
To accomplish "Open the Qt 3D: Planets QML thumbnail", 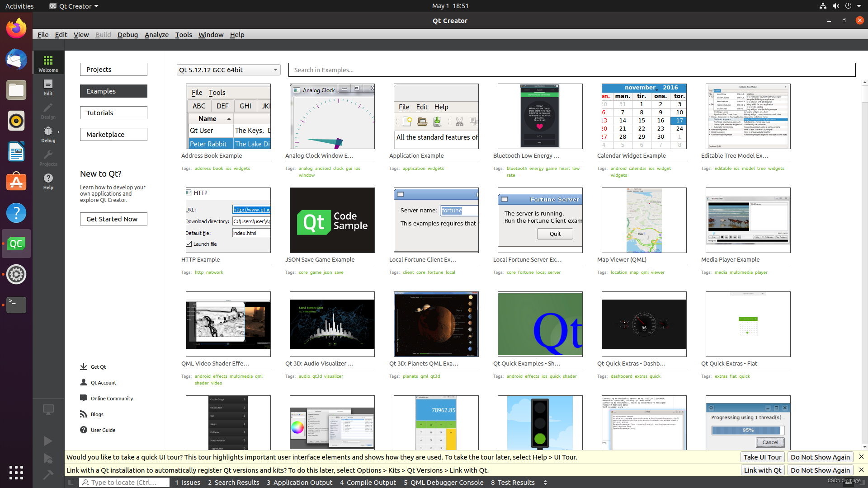I will coord(436,324).
